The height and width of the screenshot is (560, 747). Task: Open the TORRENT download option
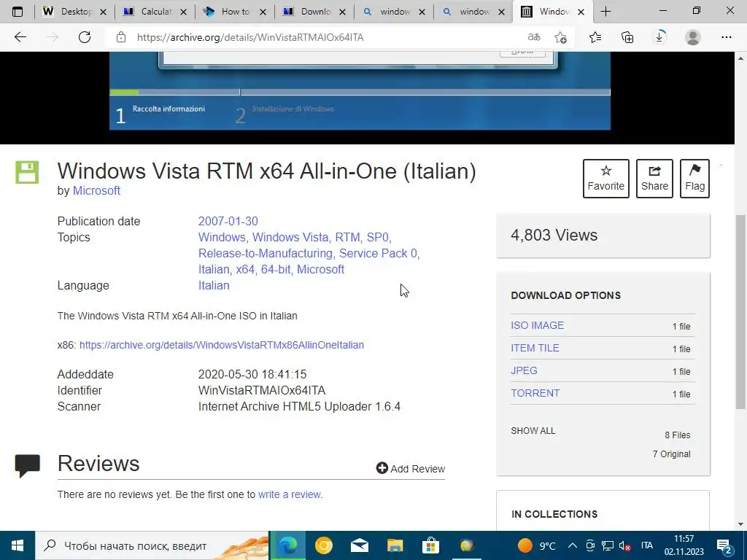pyautogui.click(x=535, y=393)
